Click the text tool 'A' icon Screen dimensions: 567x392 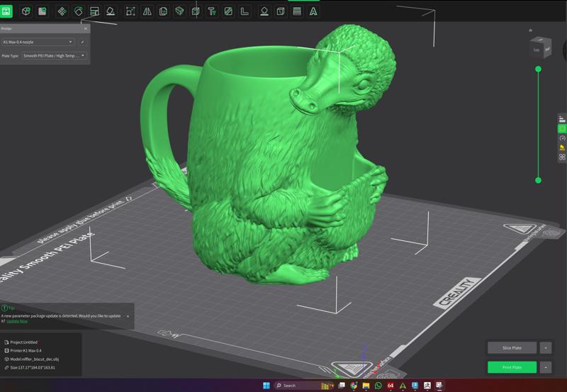pos(313,11)
